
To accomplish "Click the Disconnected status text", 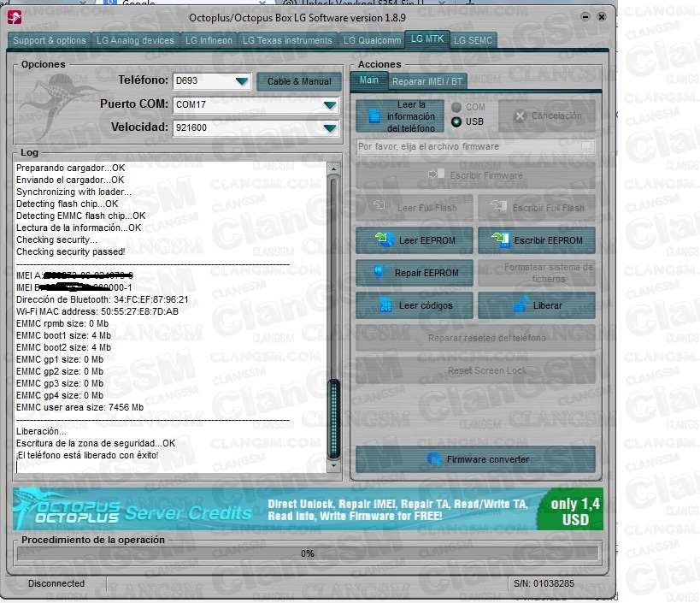I will click(x=56, y=583).
